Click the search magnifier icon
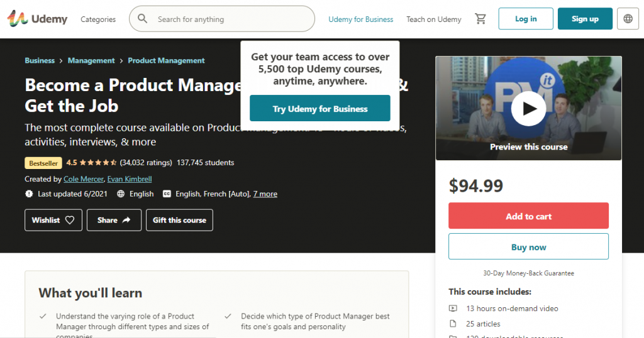The image size is (644, 338). [x=143, y=19]
